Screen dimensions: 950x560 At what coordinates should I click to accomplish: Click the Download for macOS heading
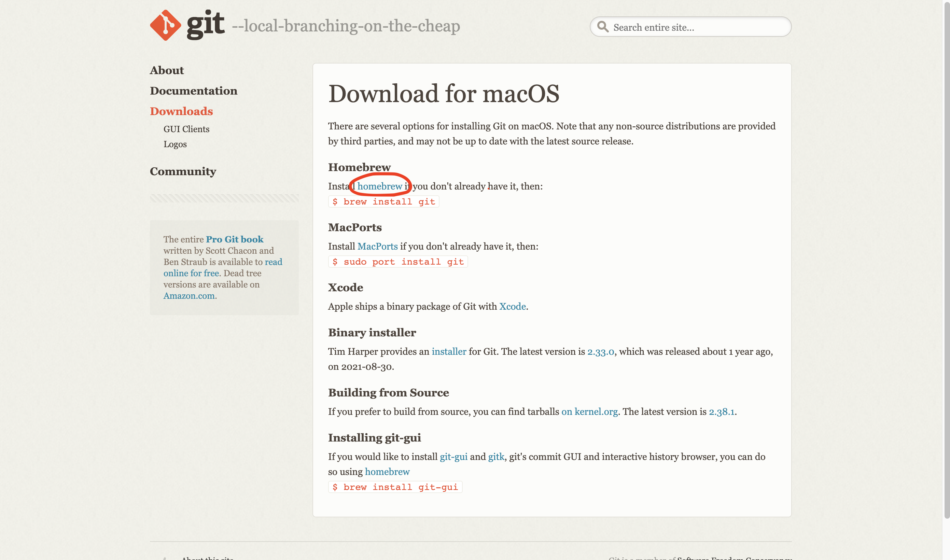tap(444, 94)
